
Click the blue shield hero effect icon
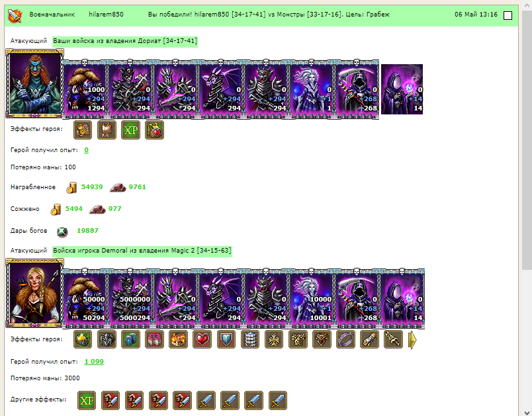tap(226, 339)
